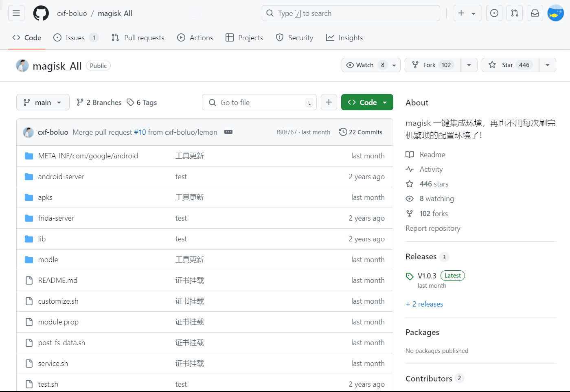View the 446 stars list
The image size is (570, 392).
tap(427, 184)
